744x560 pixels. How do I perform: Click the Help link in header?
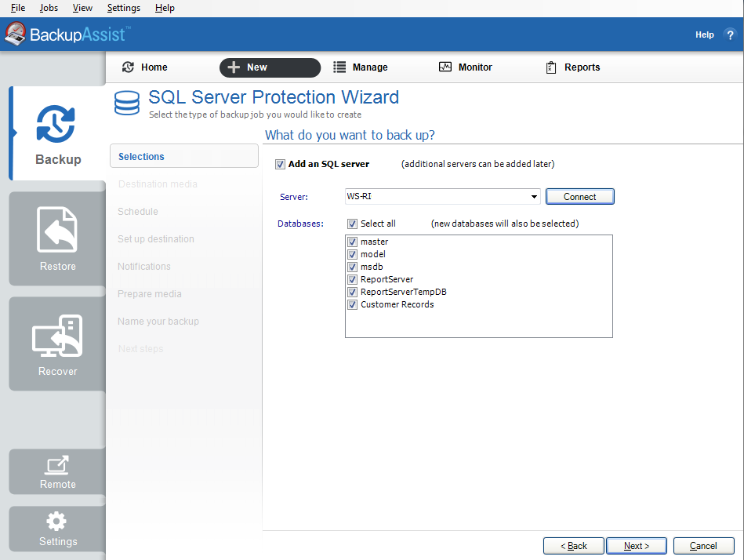click(705, 35)
